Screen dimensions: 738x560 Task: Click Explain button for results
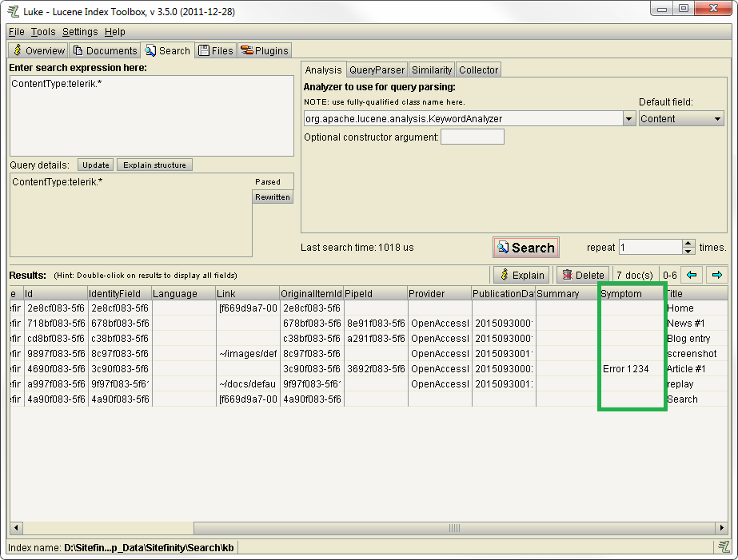(521, 275)
